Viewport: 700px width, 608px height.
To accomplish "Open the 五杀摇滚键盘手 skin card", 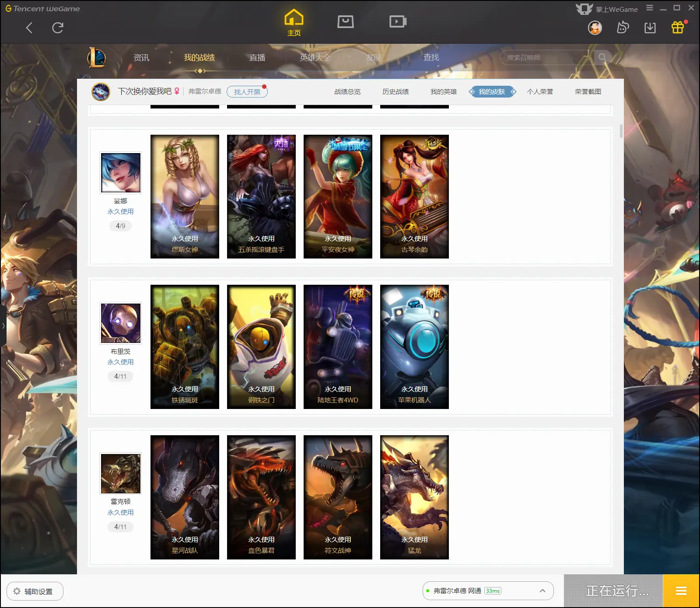I will pyautogui.click(x=261, y=196).
